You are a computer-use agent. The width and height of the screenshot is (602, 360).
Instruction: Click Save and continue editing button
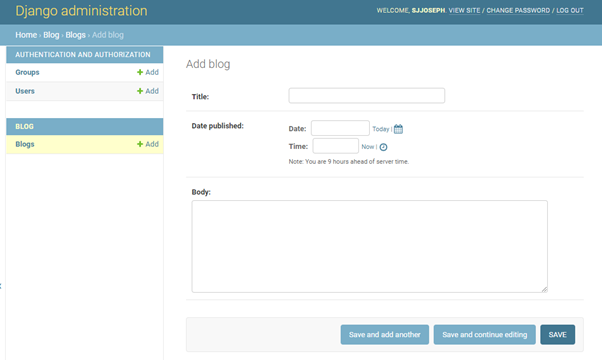485,335
